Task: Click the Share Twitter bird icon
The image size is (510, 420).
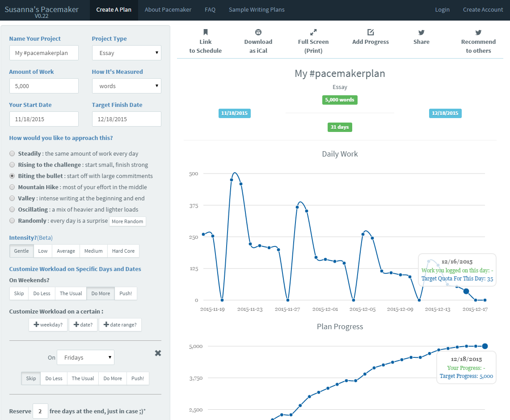Action: pos(421,32)
